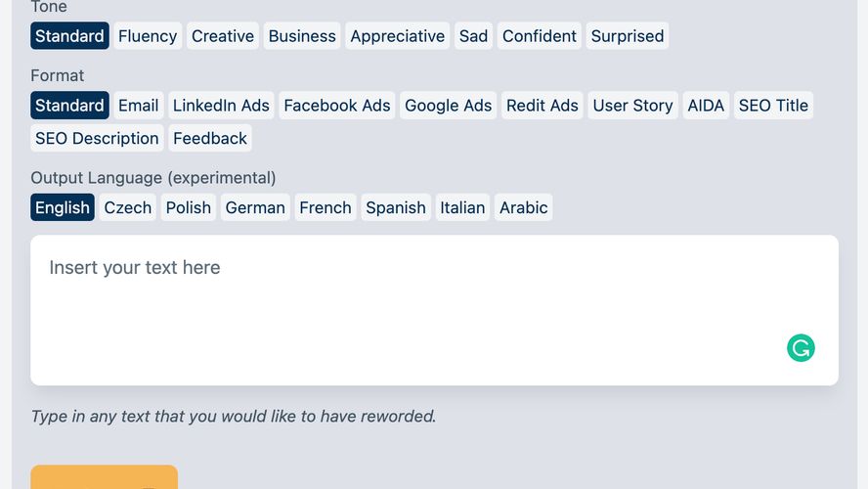Click the green Grammarly icon in text area
Viewport: 868px width, 489px height.
pos(801,348)
